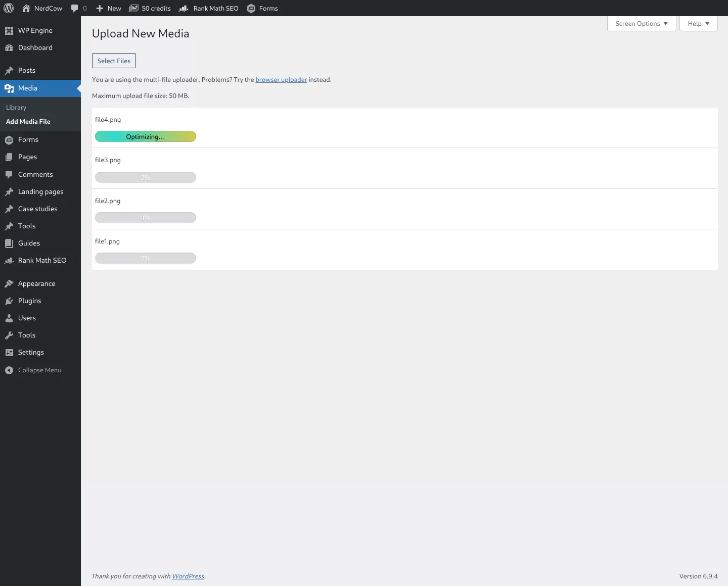Open the WordPress logo menu
728x586 pixels.
9,8
